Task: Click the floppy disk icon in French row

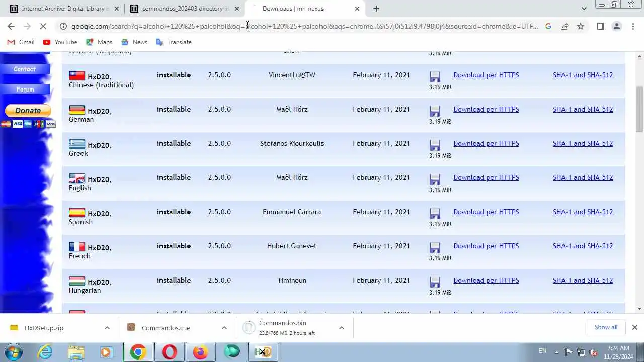Action: pyautogui.click(x=435, y=247)
